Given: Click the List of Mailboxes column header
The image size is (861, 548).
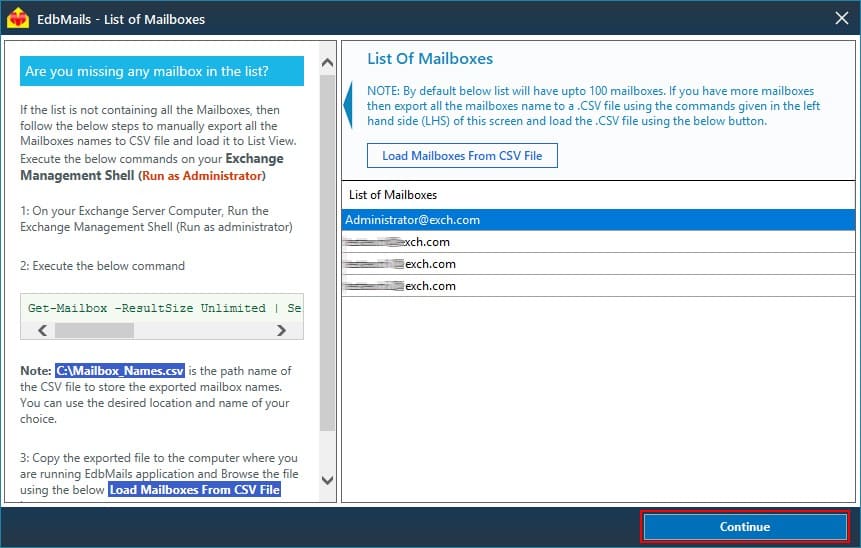Looking at the screenshot, I should 598,195.
